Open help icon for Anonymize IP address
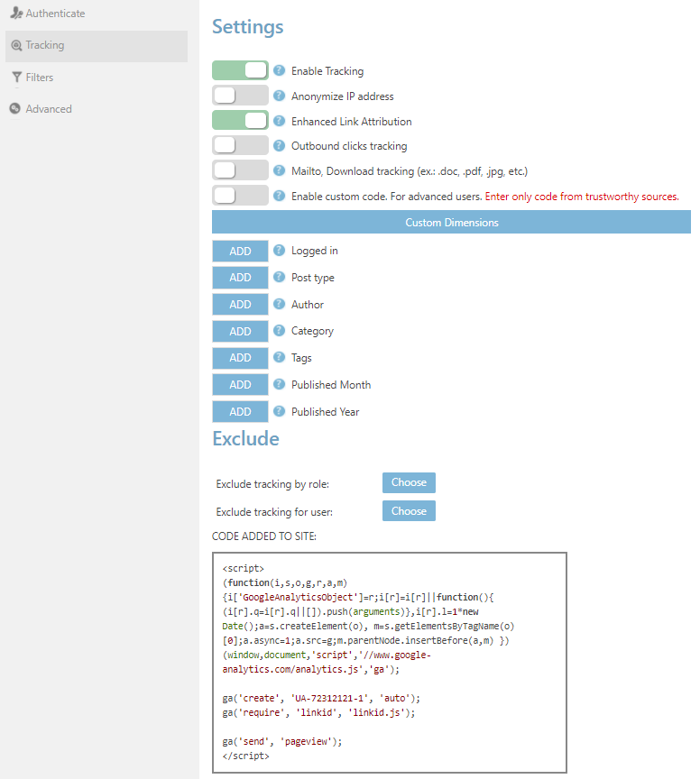 pyautogui.click(x=280, y=96)
